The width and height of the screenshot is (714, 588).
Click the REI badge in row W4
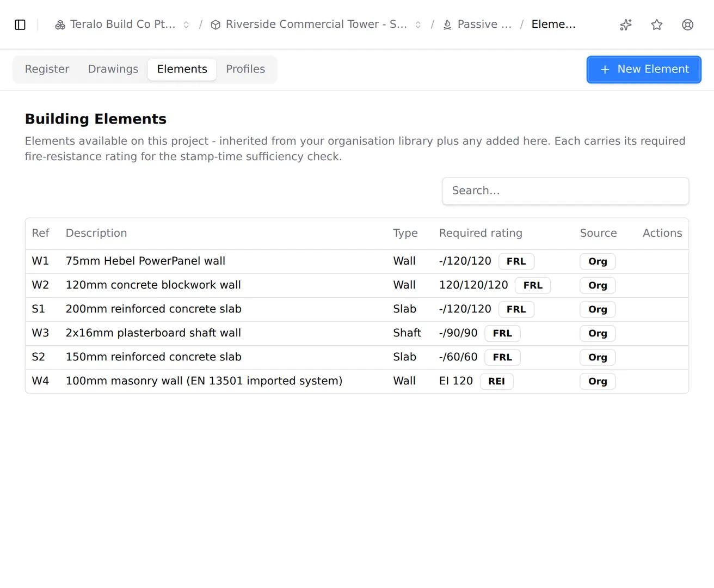click(x=497, y=381)
